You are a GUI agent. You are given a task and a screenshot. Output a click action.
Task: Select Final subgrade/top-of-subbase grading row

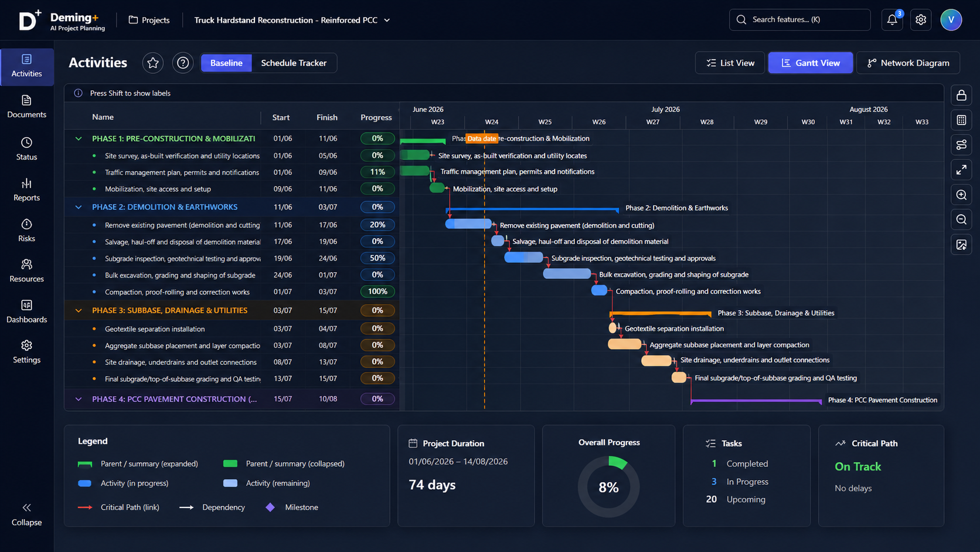pyautogui.click(x=232, y=379)
